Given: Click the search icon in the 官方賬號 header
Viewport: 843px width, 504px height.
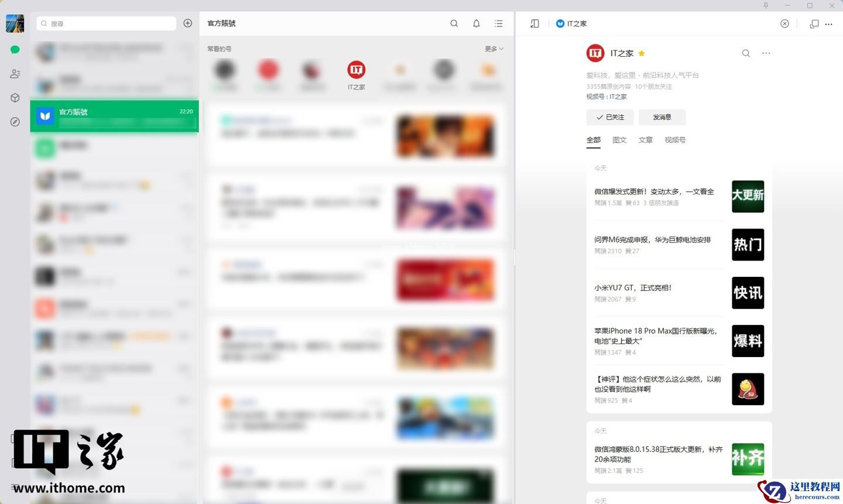Looking at the screenshot, I should point(454,23).
